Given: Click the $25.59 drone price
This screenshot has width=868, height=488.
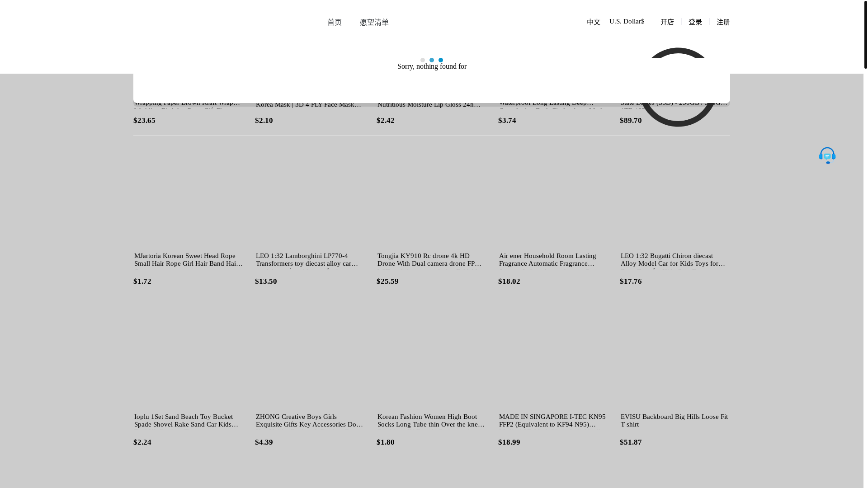Looking at the screenshot, I should [x=387, y=281].
